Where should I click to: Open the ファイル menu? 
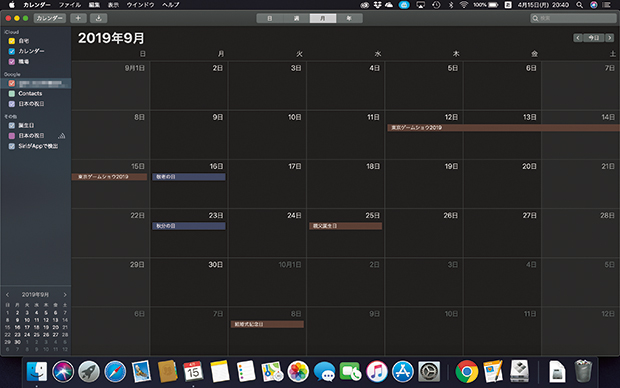pyautogui.click(x=70, y=5)
